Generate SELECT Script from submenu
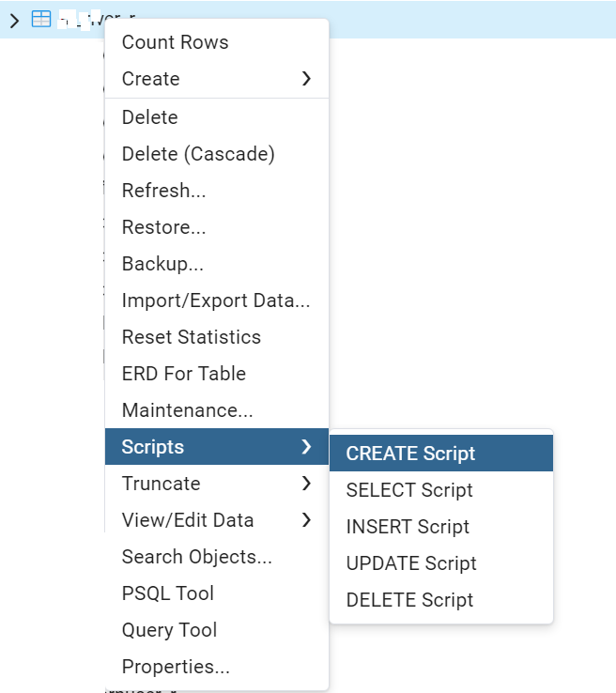Viewport: 616px width, 693px height. click(x=441, y=489)
